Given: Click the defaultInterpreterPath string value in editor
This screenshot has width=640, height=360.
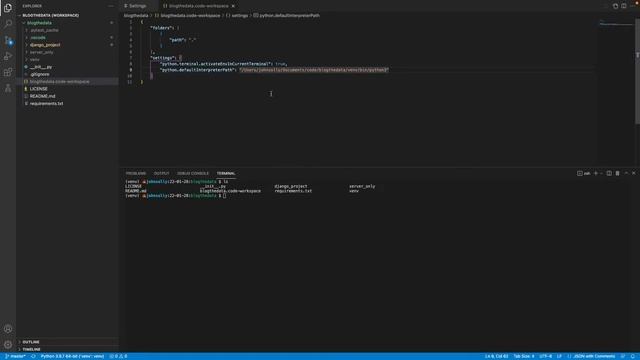Looking at the screenshot, I should [x=314, y=70].
